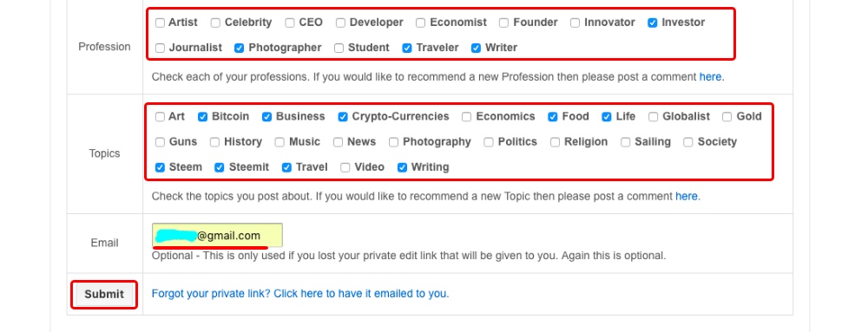Select the Gold topic checkbox
The image size is (868, 332).
click(x=727, y=116)
